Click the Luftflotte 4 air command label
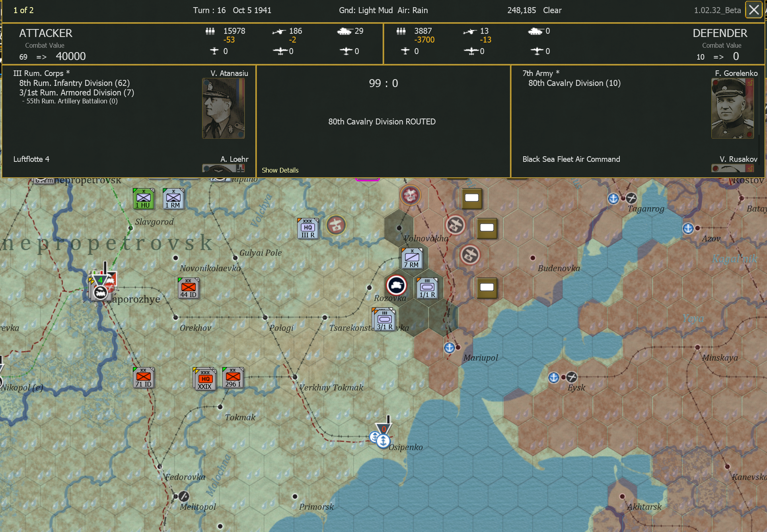 point(31,159)
